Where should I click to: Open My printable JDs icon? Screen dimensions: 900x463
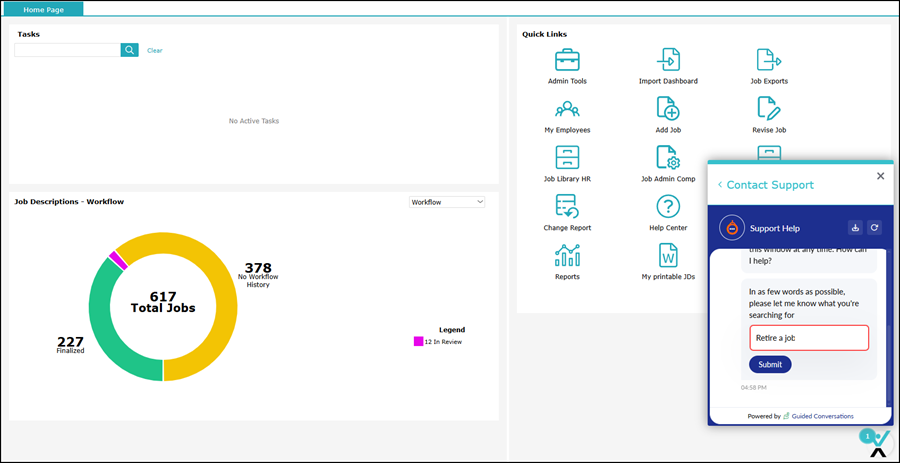667,256
